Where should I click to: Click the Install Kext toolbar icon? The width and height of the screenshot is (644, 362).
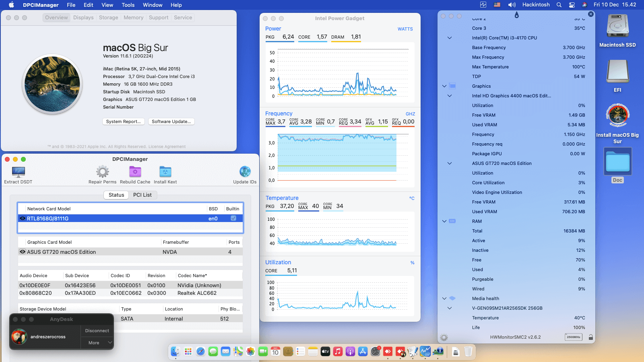[x=165, y=172]
